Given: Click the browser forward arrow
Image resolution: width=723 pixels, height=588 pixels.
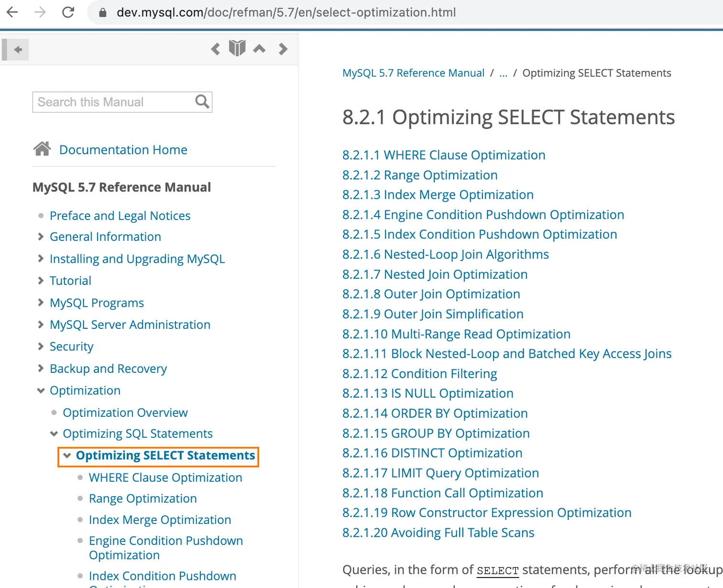Looking at the screenshot, I should (40, 12).
